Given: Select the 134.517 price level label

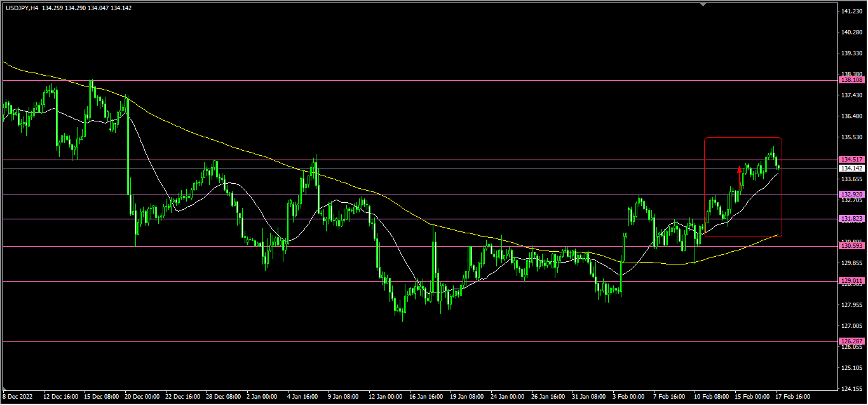Looking at the screenshot, I should (851, 160).
